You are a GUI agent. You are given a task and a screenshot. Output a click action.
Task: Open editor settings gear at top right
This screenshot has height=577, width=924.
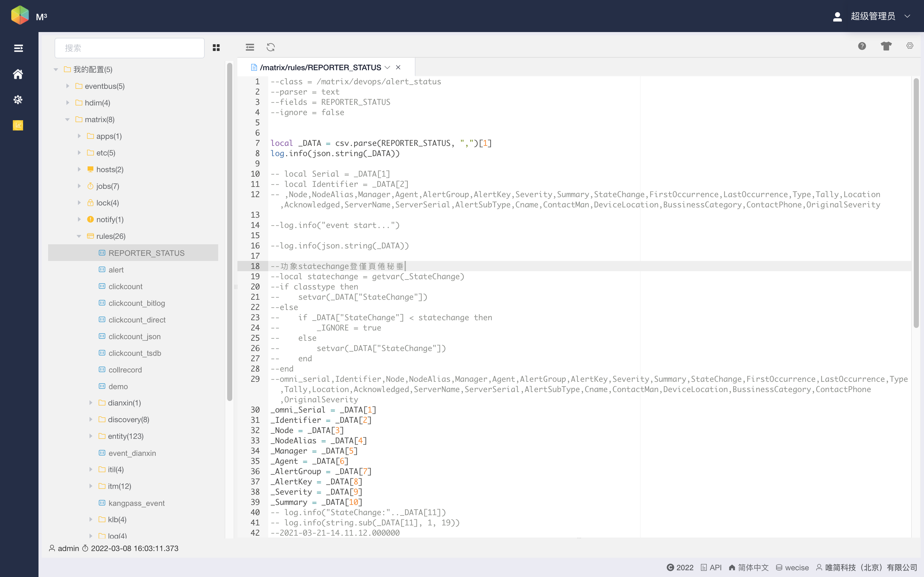[x=910, y=46]
